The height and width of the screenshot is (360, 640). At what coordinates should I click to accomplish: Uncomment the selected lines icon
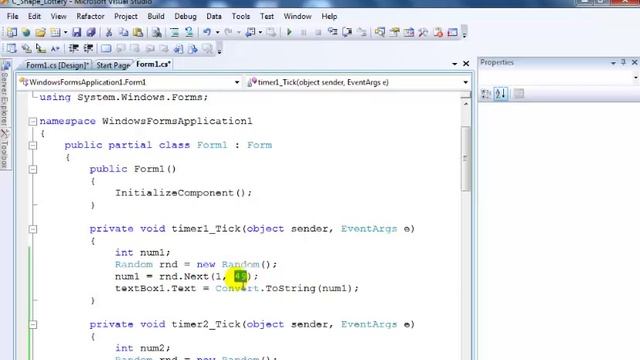pos(189,32)
